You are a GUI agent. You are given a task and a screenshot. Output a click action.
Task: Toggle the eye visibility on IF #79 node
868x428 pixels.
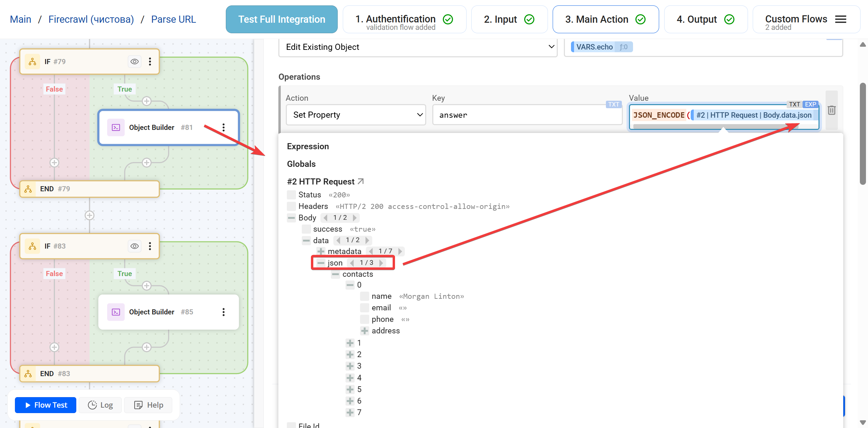point(134,61)
